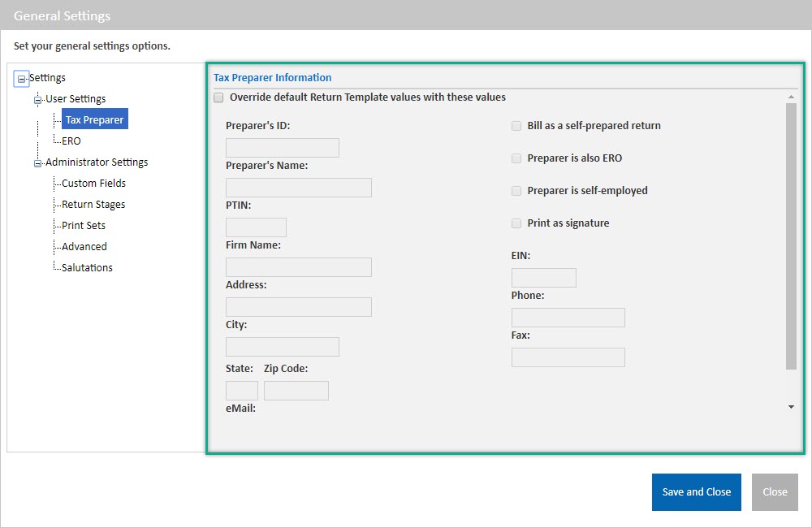Open Custom Fields settings
The height and width of the screenshot is (528, 812).
pyautogui.click(x=93, y=183)
